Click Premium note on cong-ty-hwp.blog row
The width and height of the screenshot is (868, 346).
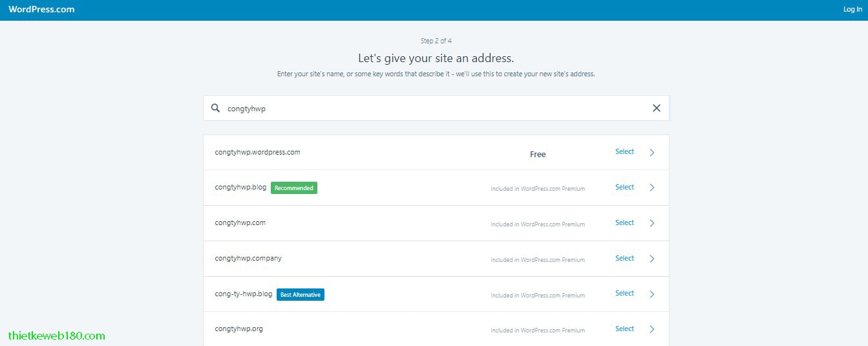pos(538,296)
